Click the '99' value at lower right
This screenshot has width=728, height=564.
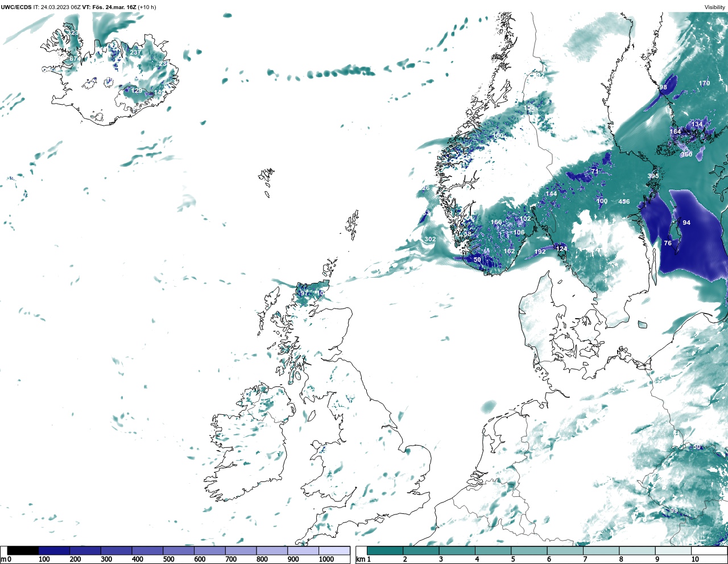674,511
